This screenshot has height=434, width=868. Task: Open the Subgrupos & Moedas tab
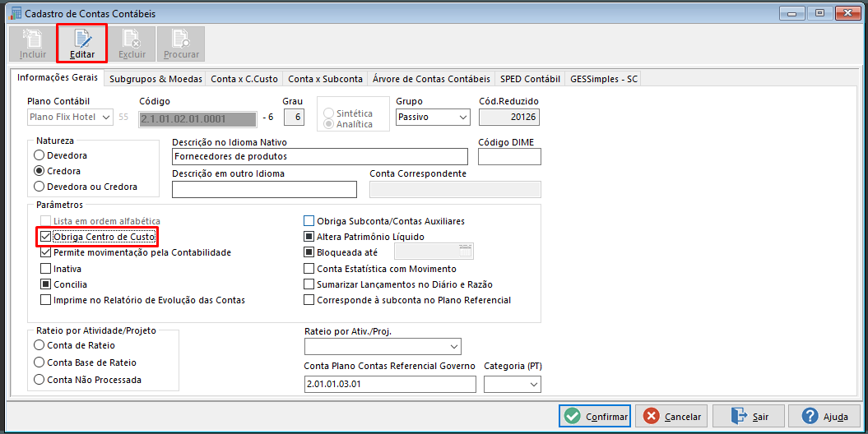point(155,79)
